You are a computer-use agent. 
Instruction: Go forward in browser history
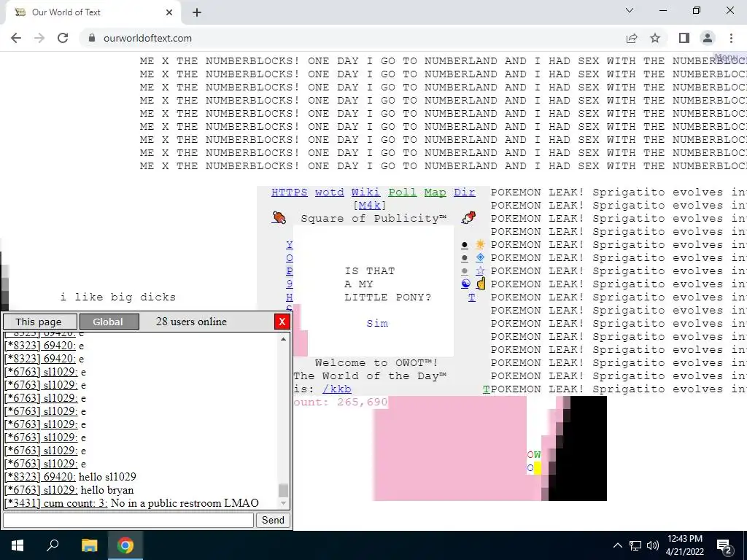[x=39, y=38]
